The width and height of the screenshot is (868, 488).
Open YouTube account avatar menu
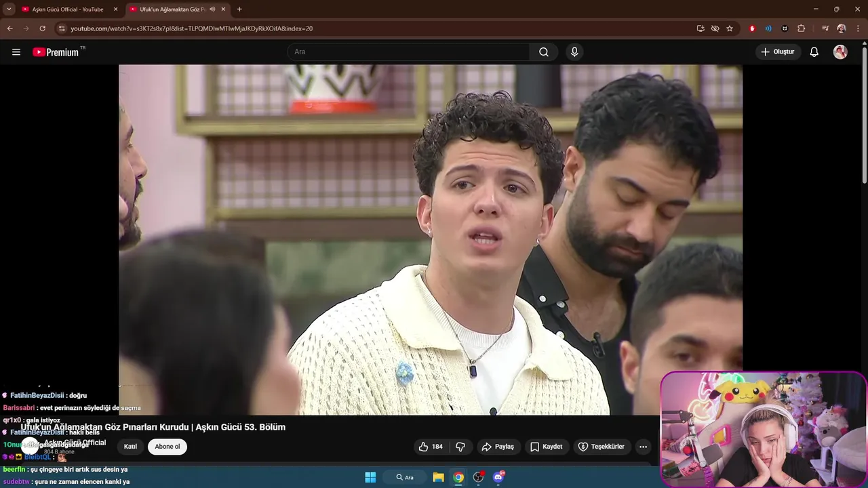840,52
